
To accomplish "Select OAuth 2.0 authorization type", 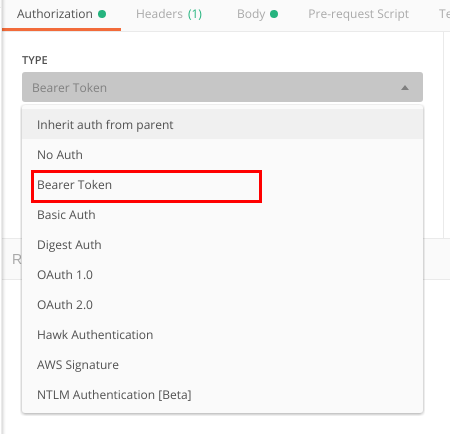I will click(222, 305).
